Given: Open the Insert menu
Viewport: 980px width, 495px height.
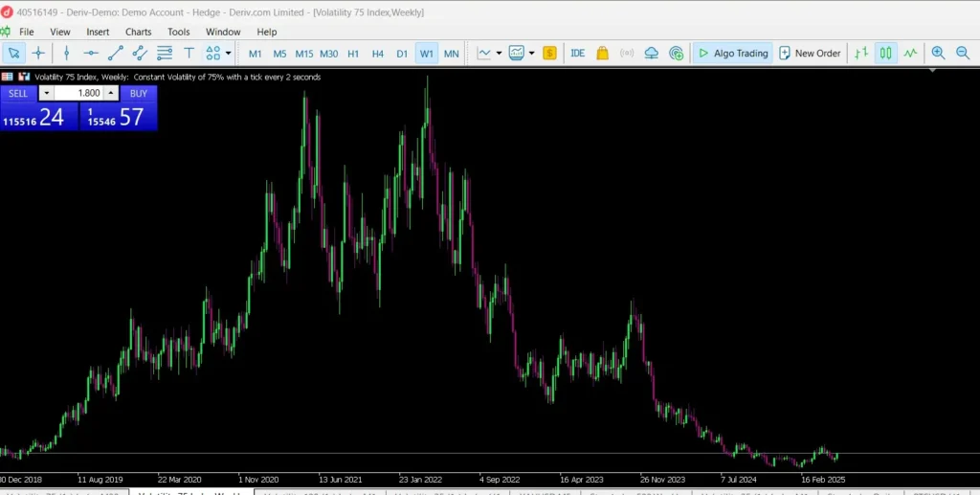Looking at the screenshot, I should point(98,32).
